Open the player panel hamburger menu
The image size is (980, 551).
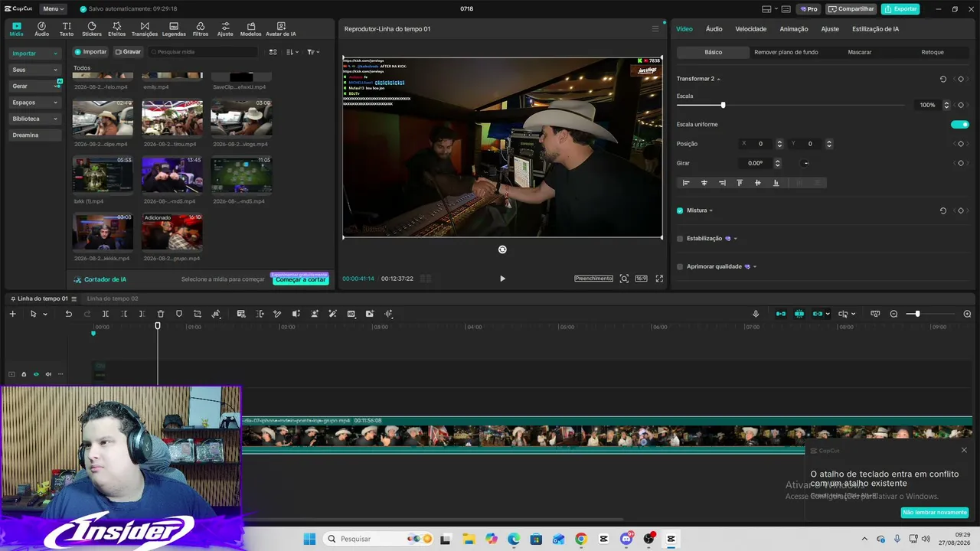[655, 29]
